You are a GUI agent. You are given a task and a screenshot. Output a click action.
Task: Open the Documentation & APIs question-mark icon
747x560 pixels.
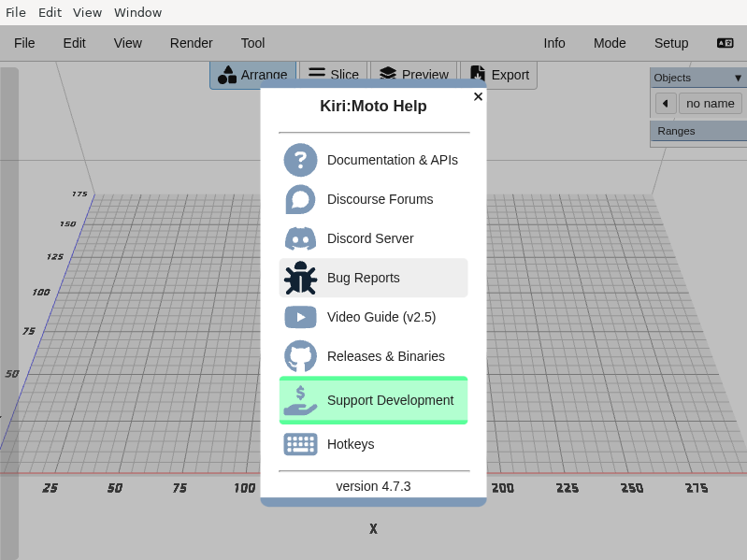click(x=300, y=160)
